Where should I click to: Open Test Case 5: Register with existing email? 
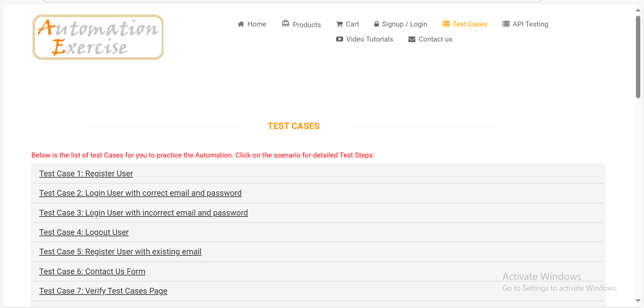point(120,252)
